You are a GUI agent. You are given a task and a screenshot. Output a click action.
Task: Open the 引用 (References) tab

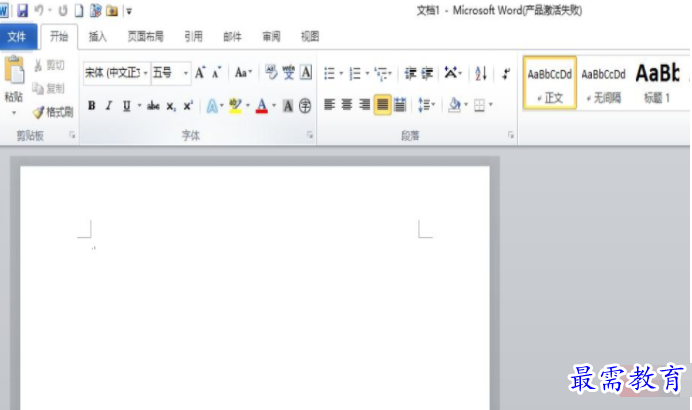[x=193, y=37]
